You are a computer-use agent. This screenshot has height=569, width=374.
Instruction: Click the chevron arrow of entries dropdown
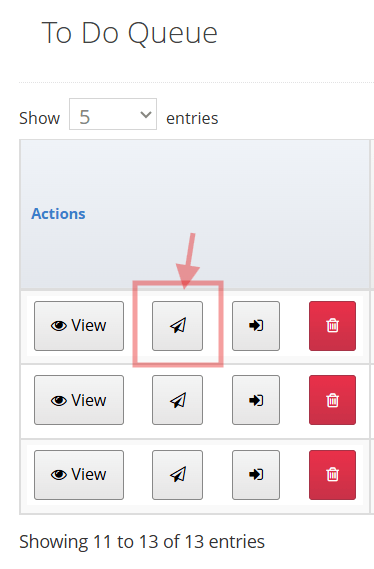coord(146,115)
